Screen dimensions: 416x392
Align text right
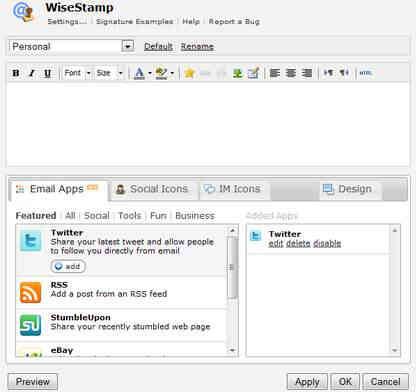click(x=307, y=73)
